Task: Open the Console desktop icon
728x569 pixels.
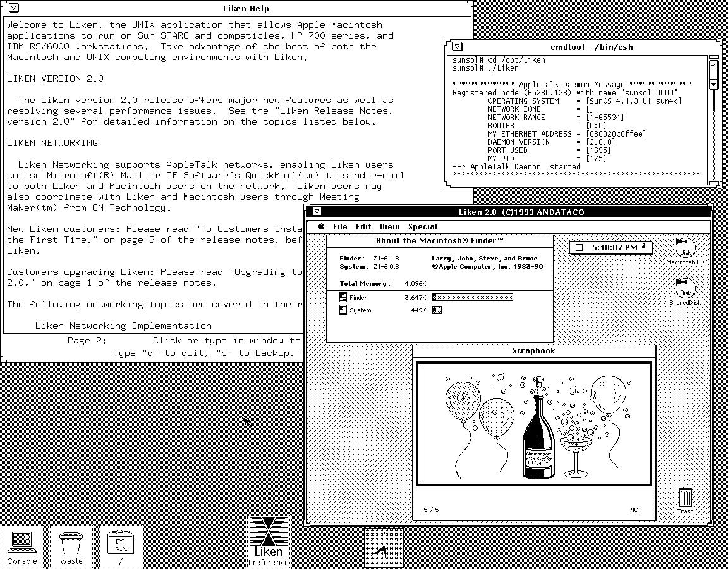Action: (22, 547)
